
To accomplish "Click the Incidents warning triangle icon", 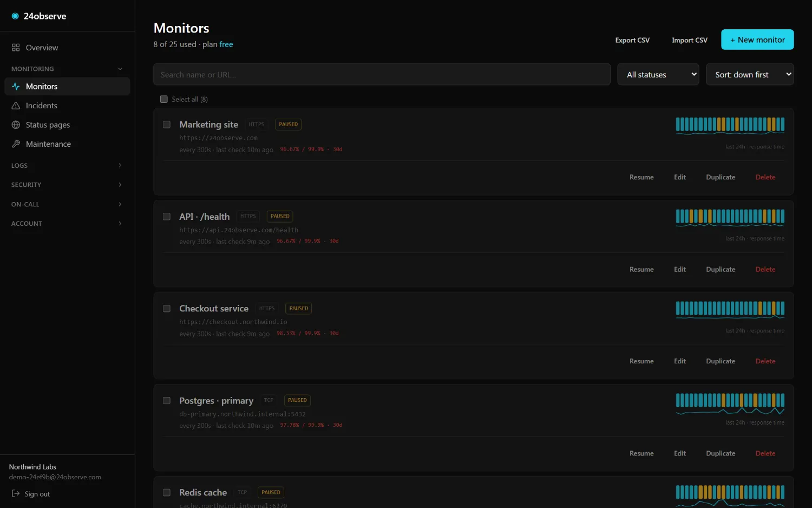I will click(x=16, y=106).
